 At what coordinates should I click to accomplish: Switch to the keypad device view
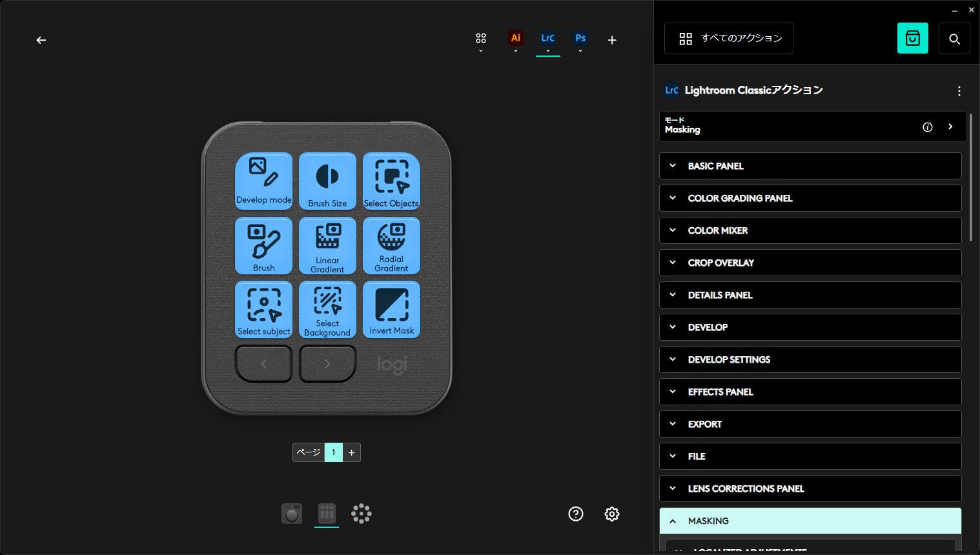click(327, 514)
